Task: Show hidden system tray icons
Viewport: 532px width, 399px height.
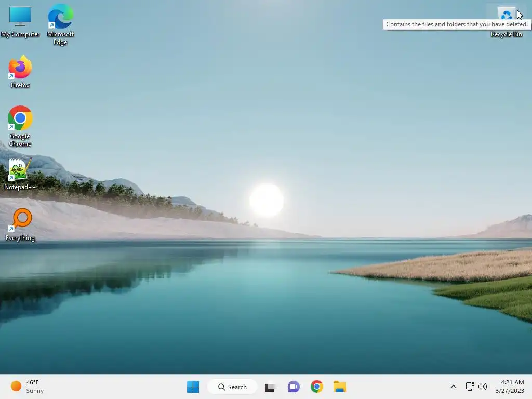Action: 453,387
